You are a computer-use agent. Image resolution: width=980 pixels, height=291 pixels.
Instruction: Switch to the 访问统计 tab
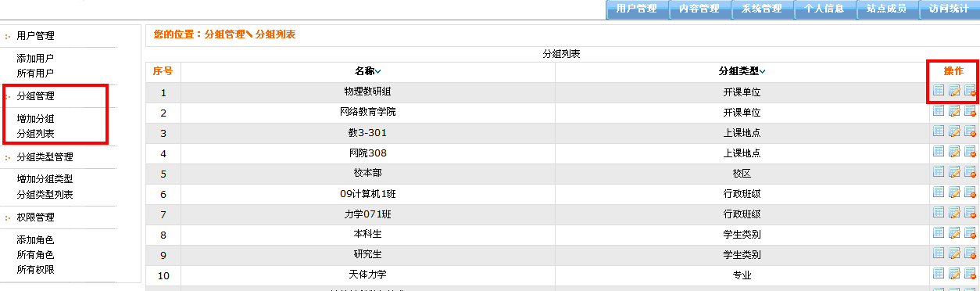(949, 9)
